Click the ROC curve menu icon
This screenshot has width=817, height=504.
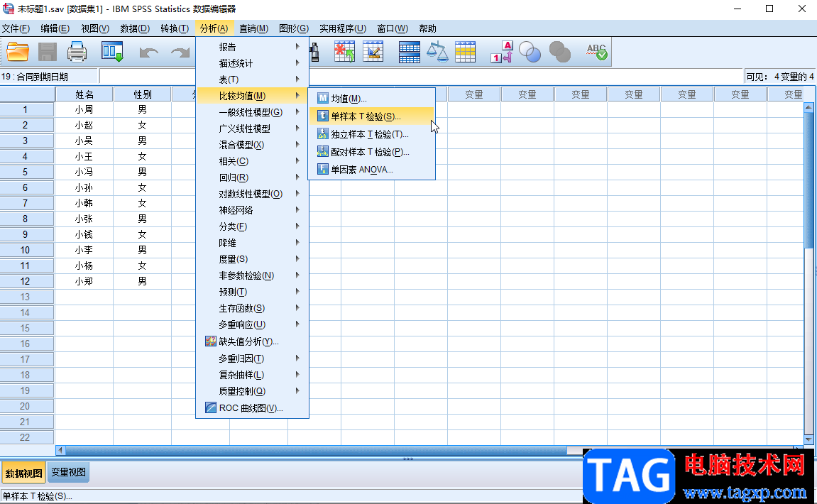[211, 407]
